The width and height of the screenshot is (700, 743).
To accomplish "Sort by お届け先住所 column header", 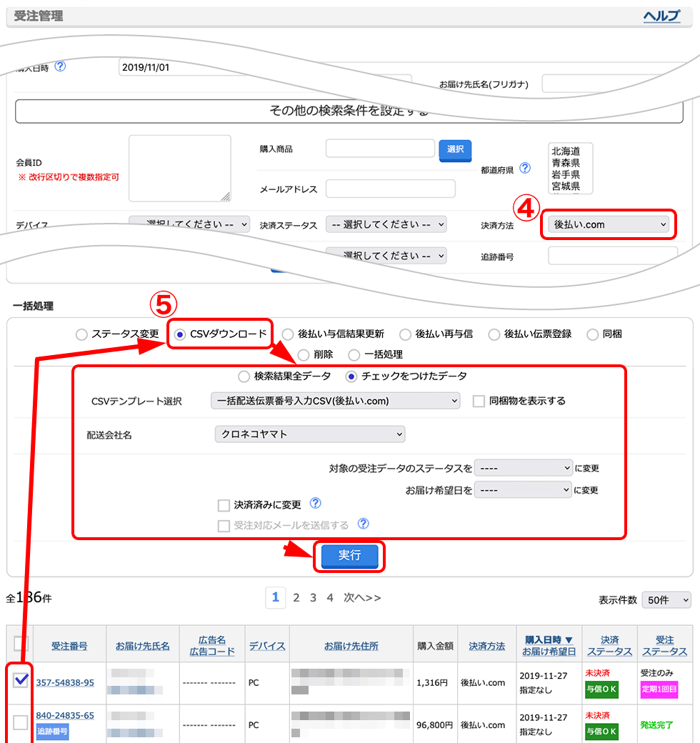I will 351,647.
